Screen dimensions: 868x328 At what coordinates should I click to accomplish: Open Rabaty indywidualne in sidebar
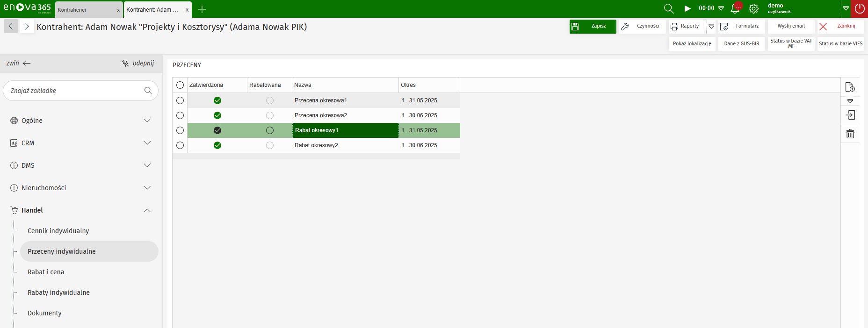pyautogui.click(x=58, y=292)
